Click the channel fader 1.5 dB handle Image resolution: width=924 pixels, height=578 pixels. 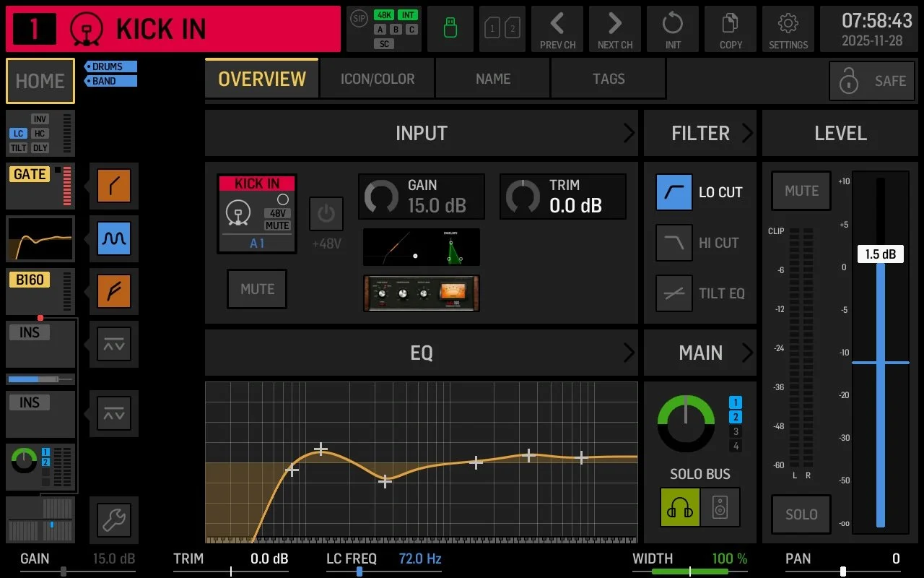(881, 254)
